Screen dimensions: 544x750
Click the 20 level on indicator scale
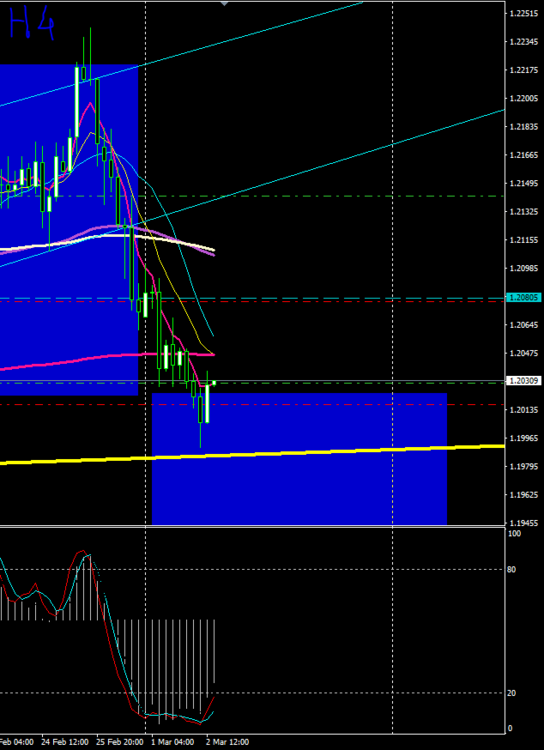[x=512, y=693]
